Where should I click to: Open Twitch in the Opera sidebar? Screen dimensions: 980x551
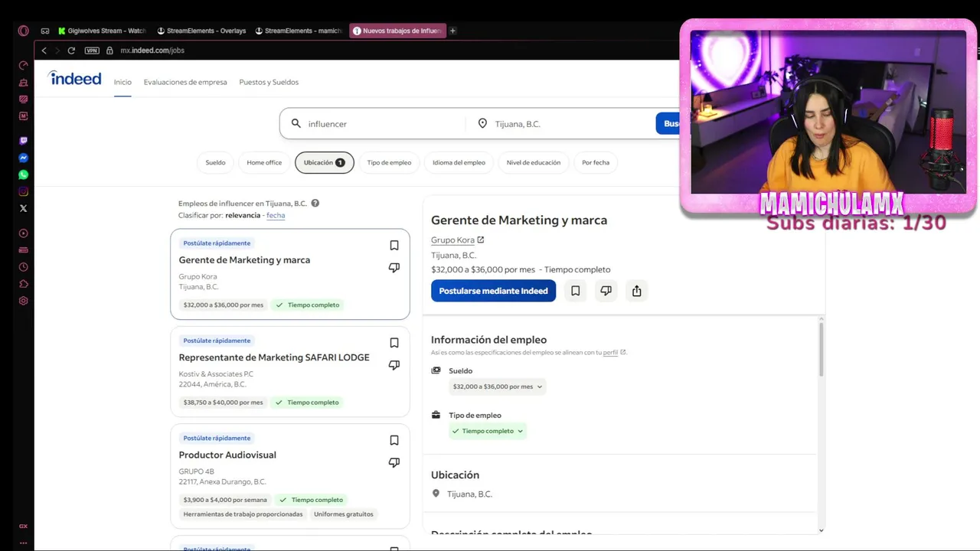click(x=24, y=141)
